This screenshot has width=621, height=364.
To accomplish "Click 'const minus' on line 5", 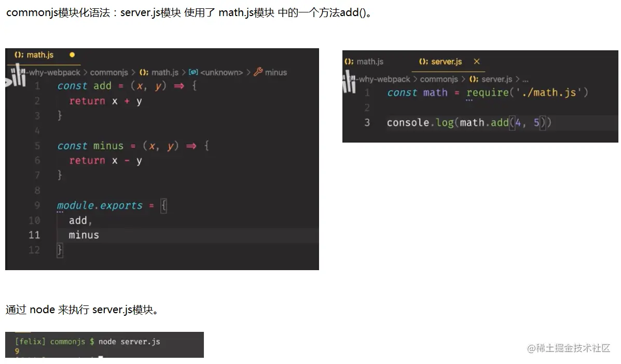I will click(90, 146).
